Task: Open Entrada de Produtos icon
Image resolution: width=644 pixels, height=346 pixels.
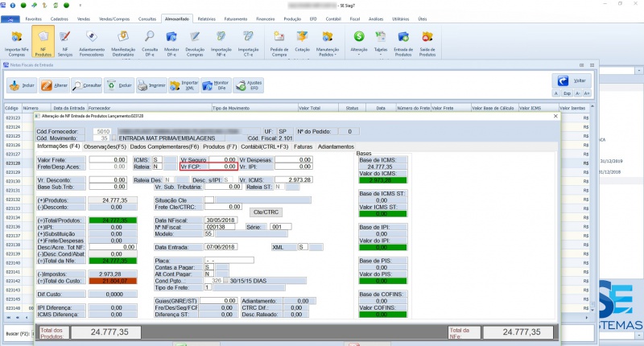Action: 403,42
